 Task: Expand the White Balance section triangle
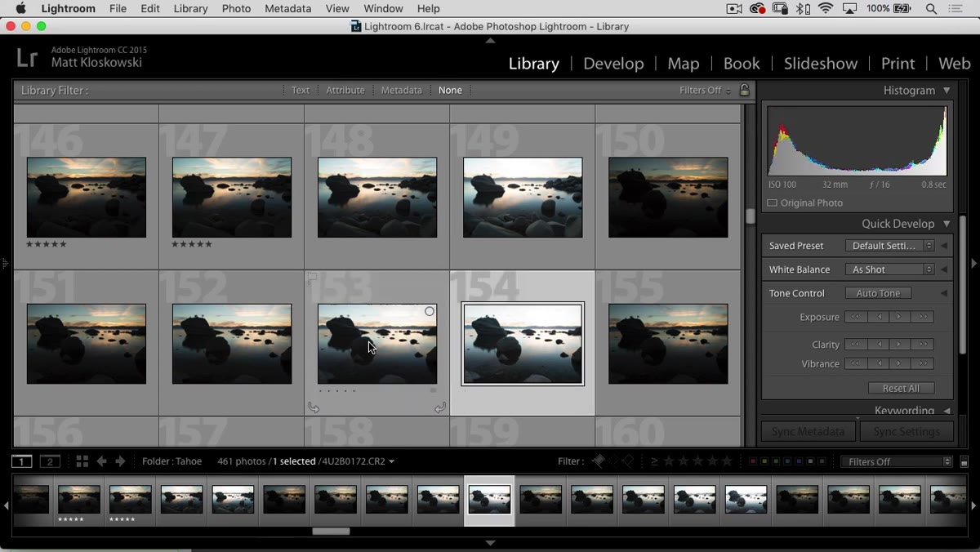pos(944,269)
